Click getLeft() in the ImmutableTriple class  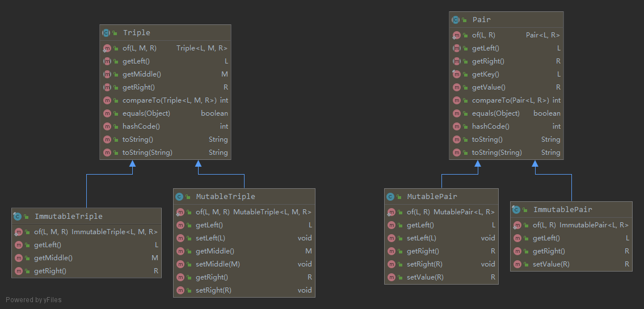coord(48,245)
